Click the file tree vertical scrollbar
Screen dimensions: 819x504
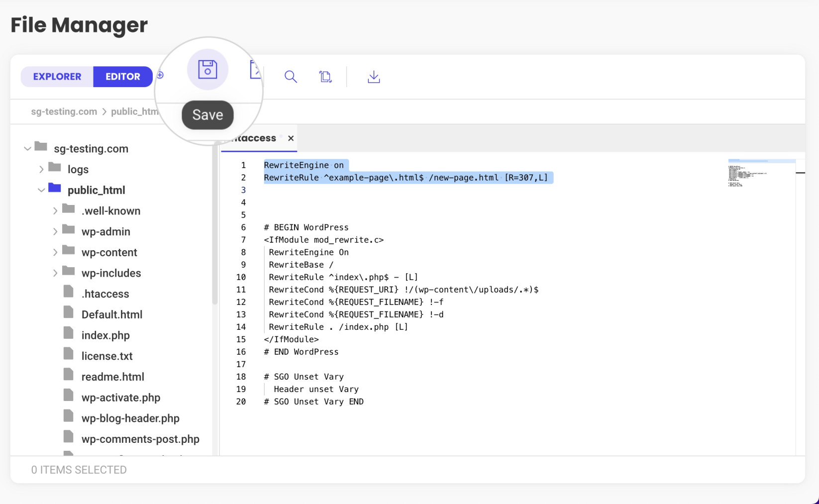pos(215,224)
